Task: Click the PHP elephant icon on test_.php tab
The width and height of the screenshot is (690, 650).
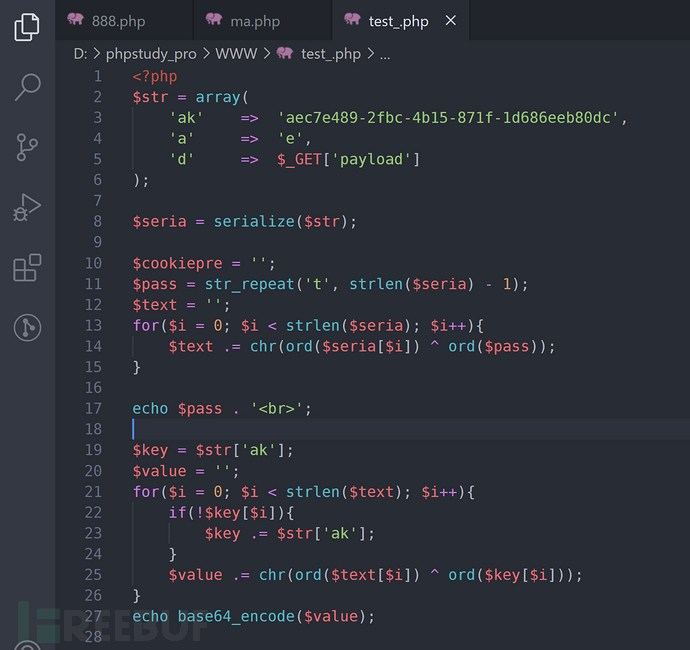Action: pyautogui.click(x=352, y=19)
